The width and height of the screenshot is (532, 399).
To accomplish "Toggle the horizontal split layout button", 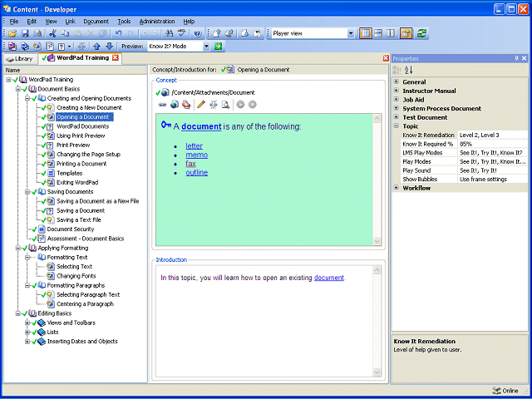I will pyautogui.click(x=378, y=33).
